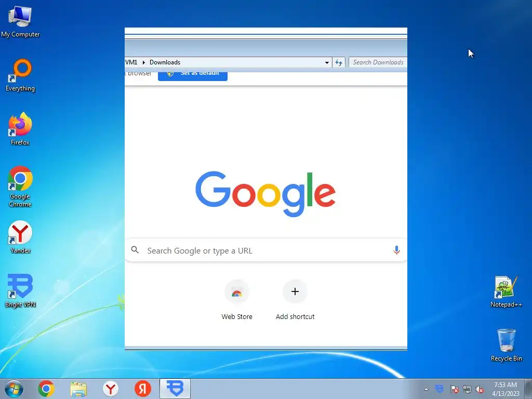This screenshot has height=399, width=532.
Task: Click the Downloads breadcrumb in address bar
Action: point(165,62)
